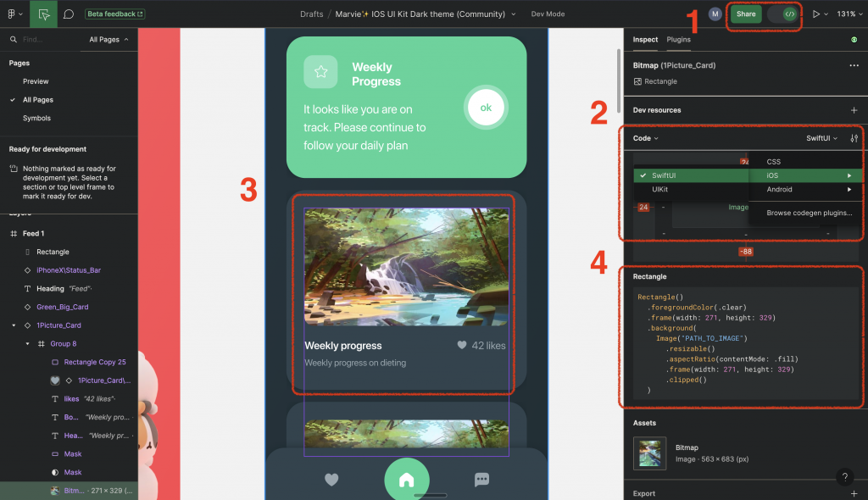
Task: Select the Heading "Feed" text layer
Action: (x=64, y=288)
